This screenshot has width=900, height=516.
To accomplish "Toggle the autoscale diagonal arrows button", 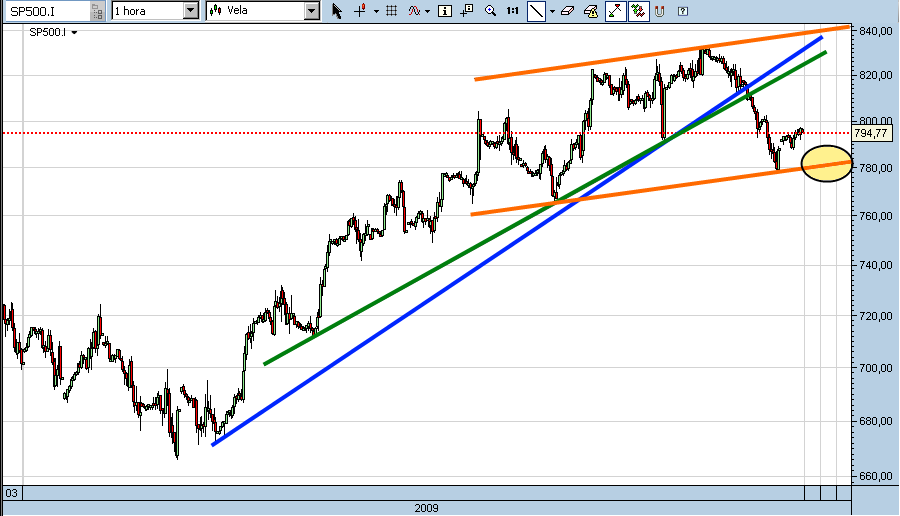I will tap(614, 11).
